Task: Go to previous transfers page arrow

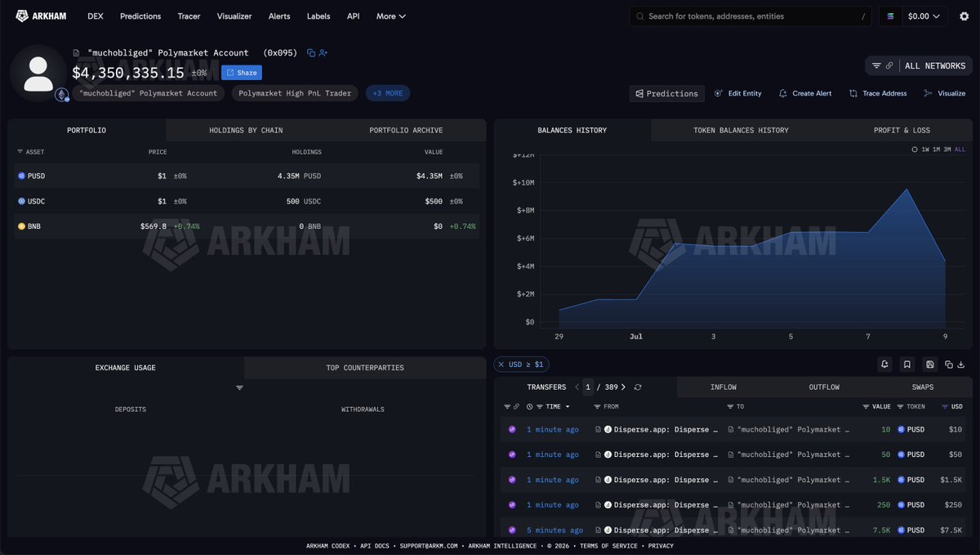Action: pyautogui.click(x=577, y=387)
